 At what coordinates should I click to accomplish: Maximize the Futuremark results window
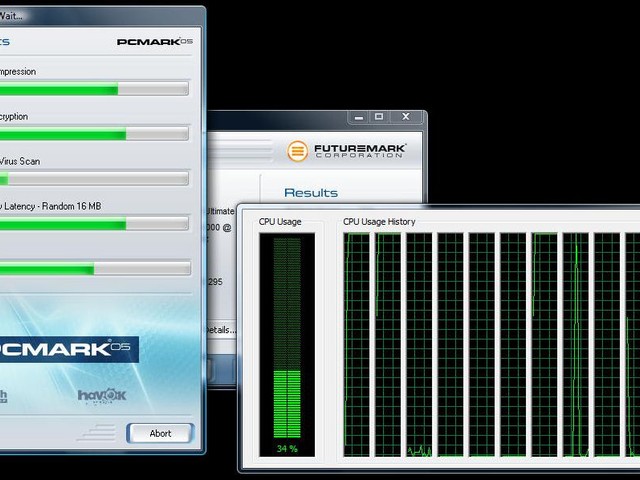[379, 117]
